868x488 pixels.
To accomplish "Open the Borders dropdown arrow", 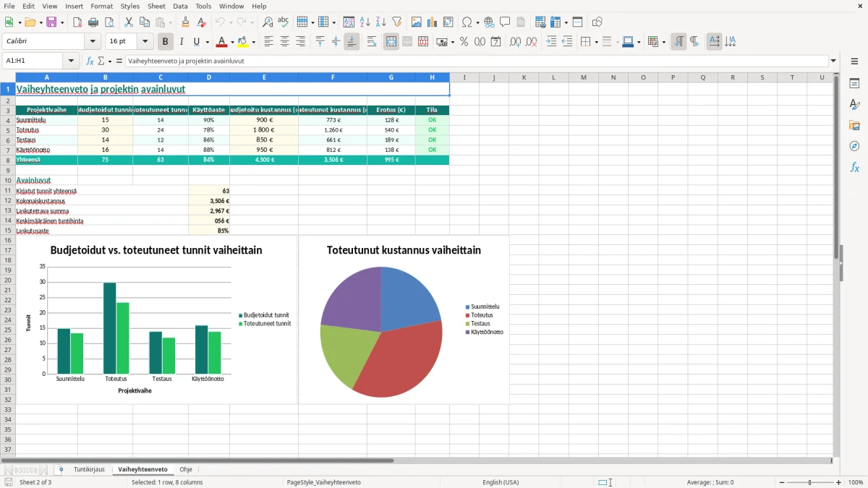I will [596, 42].
